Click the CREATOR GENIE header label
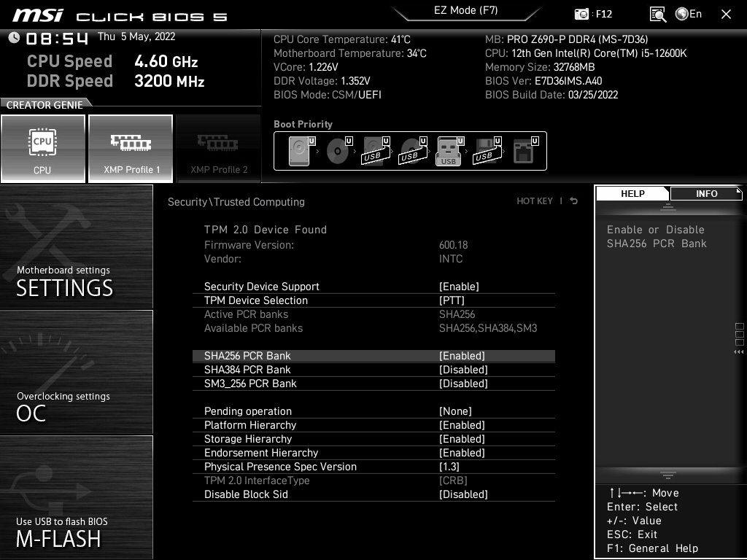747x560 pixels. pos(44,105)
